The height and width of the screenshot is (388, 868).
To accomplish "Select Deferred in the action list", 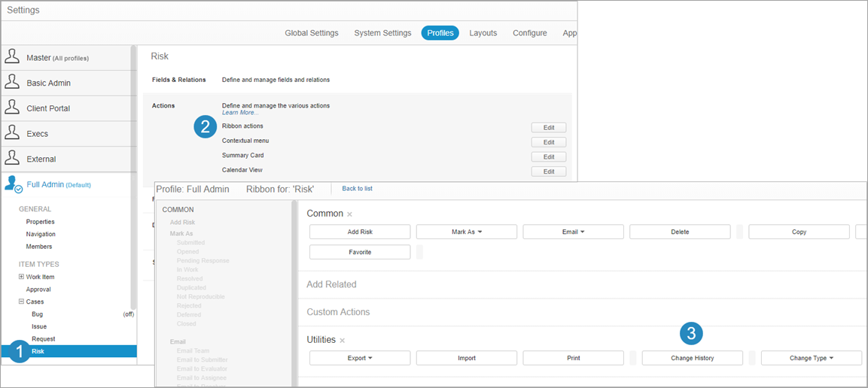I will coord(189,314).
